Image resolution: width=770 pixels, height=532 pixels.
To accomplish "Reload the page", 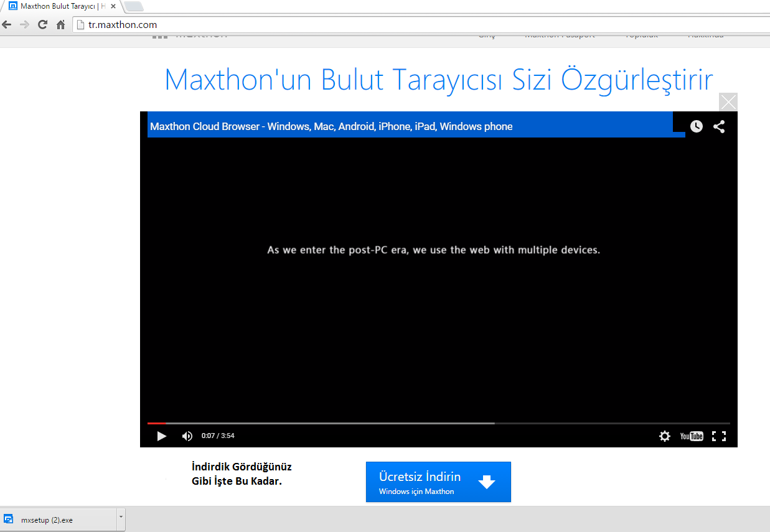I will pyautogui.click(x=42, y=25).
